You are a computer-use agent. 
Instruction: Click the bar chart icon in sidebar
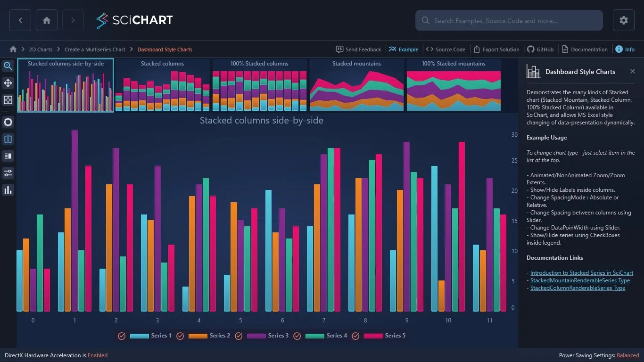pos(8,190)
